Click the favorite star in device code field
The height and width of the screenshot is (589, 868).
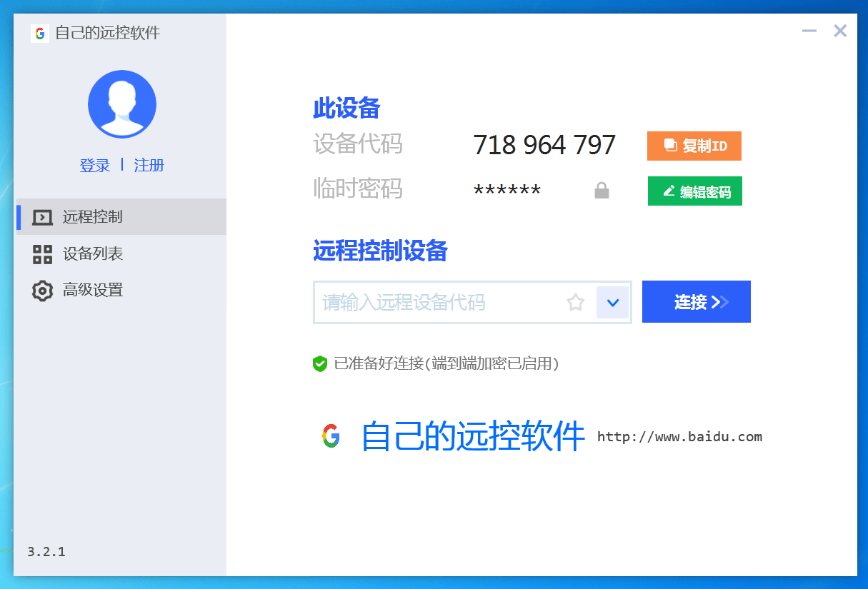(x=576, y=303)
